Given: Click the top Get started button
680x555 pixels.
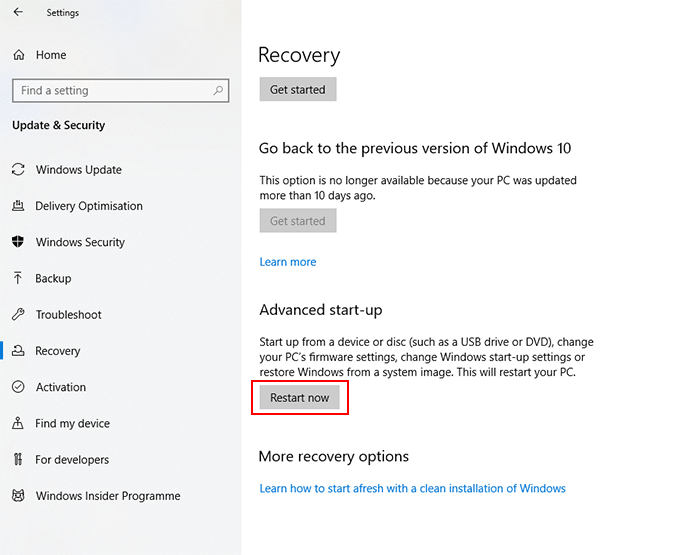Looking at the screenshot, I should click(298, 89).
